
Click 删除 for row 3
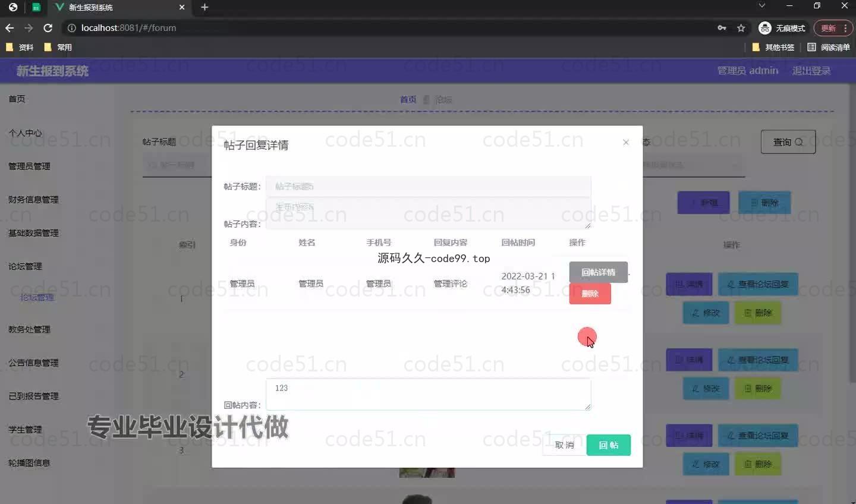coord(758,464)
